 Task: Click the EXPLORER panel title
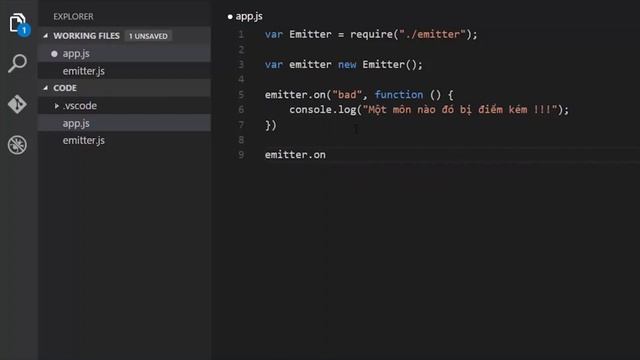(x=73, y=17)
